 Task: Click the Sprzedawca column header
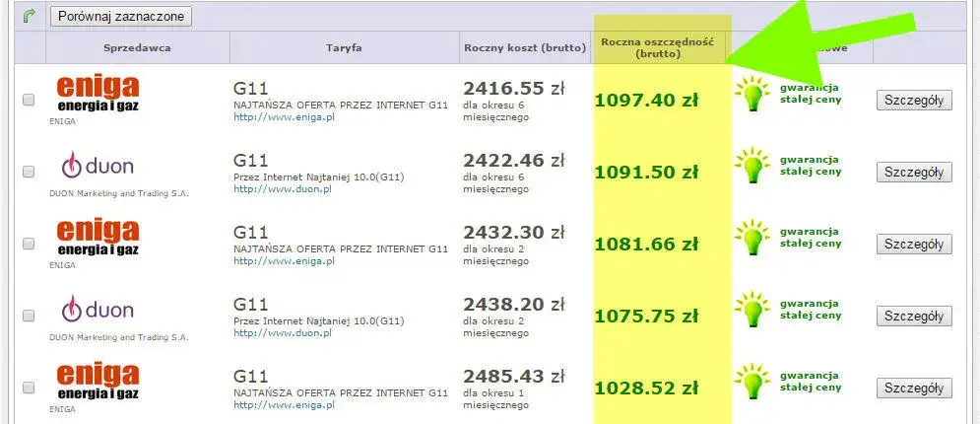[x=137, y=47]
